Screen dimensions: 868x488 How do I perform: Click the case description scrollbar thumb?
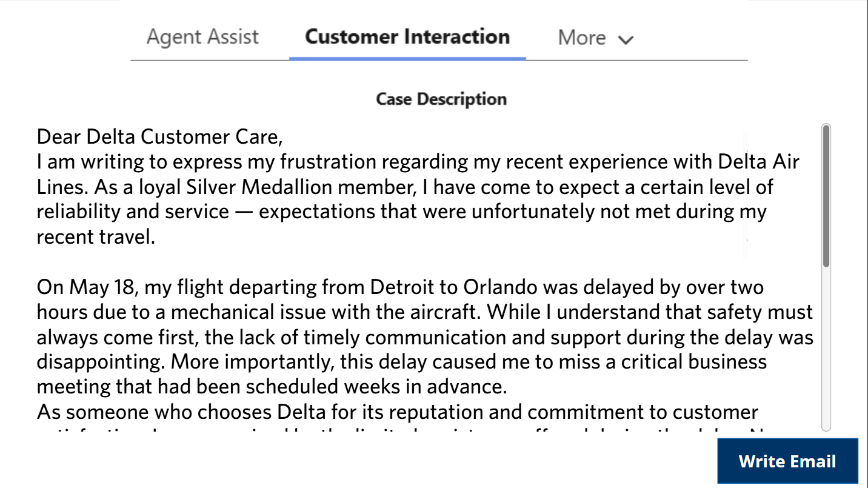(826, 195)
